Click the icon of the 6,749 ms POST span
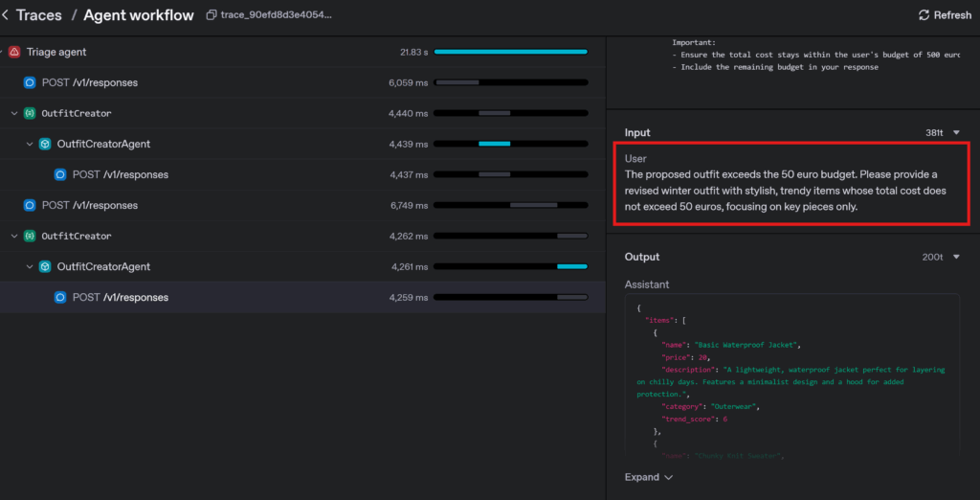 coord(30,205)
